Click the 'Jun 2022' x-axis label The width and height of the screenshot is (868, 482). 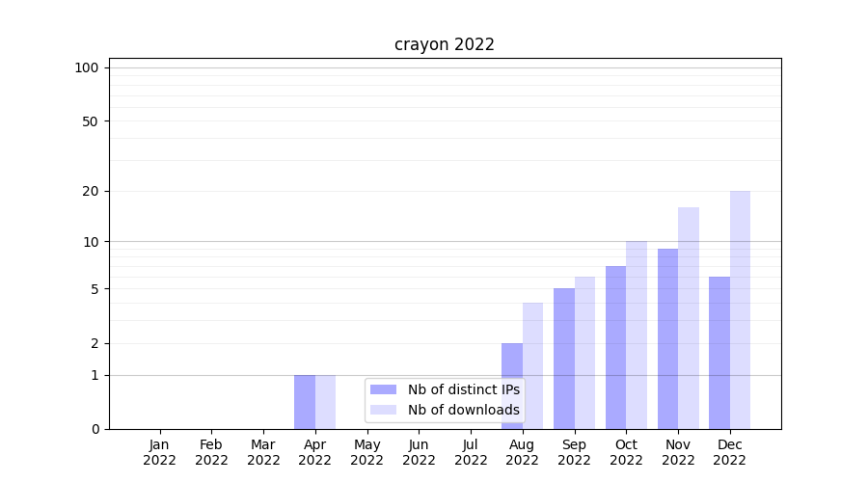pyautogui.click(x=419, y=452)
